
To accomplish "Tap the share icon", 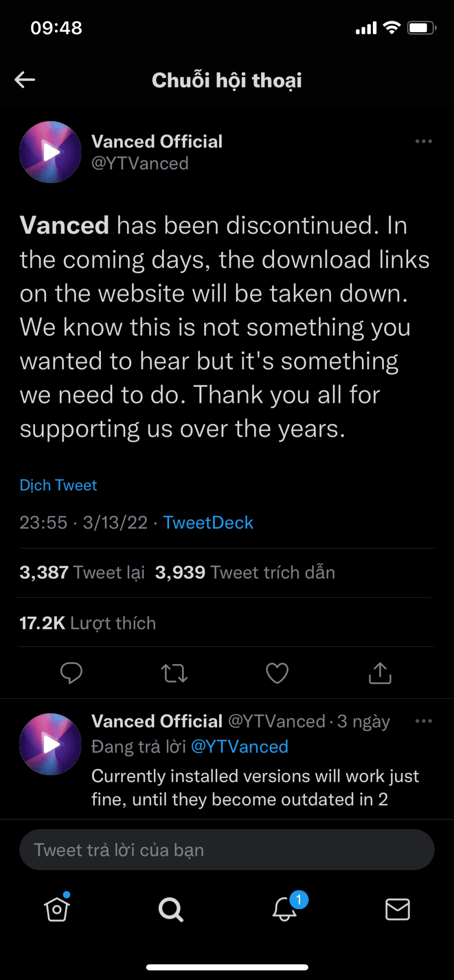I will click(380, 673).
